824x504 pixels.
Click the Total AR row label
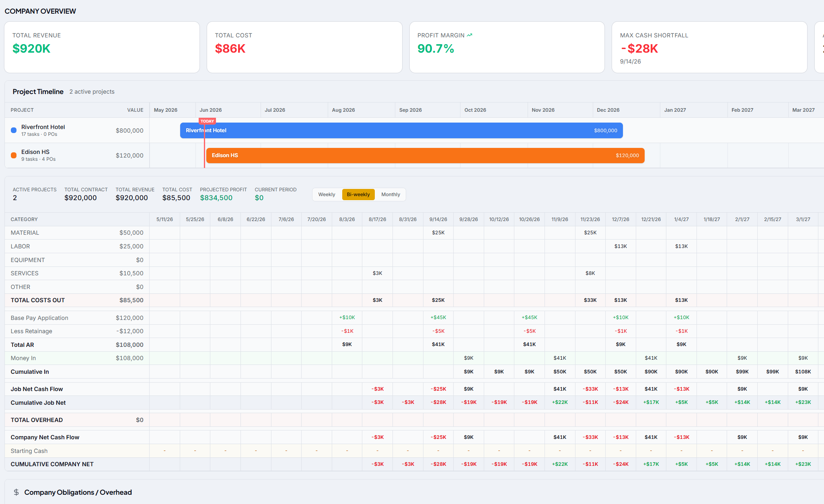23,345
